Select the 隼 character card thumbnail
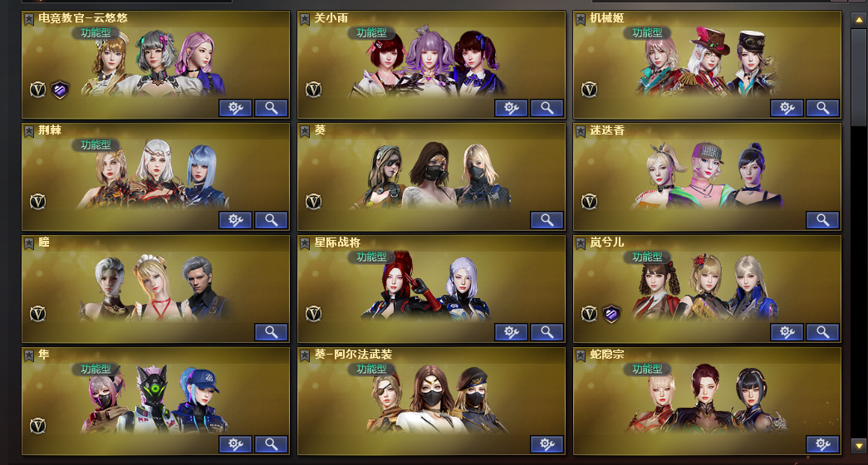 coord(155,401)
